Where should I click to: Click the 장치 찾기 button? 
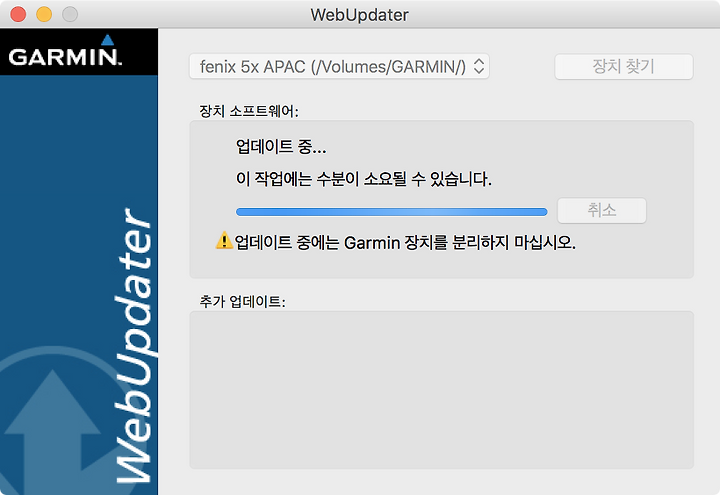pos(624,67)
